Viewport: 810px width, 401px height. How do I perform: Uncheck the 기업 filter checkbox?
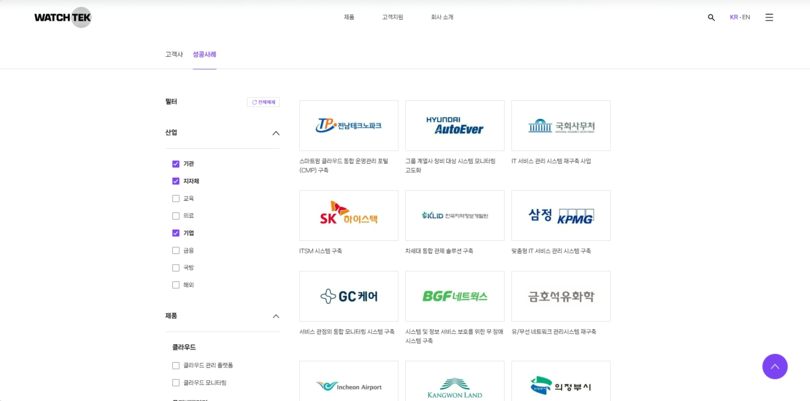(x=176, y=233)
